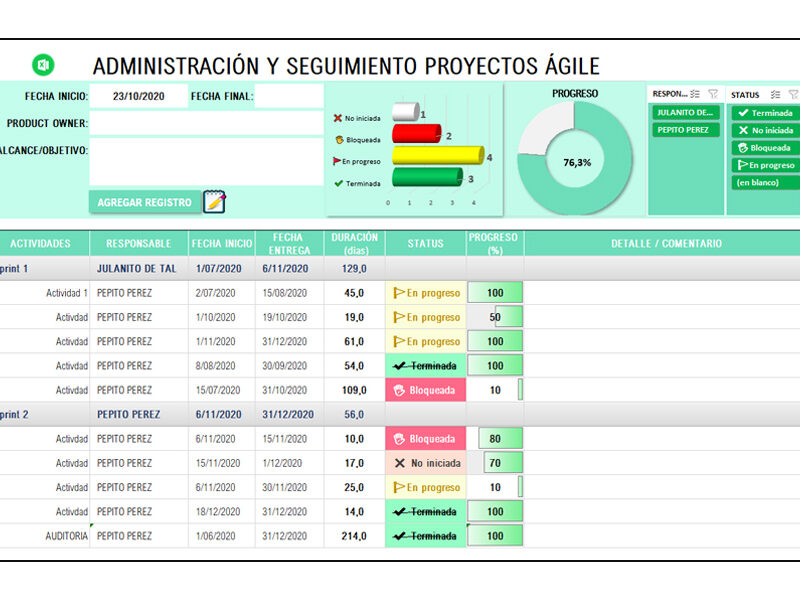This screenshot has width=800, height=600.
Task: Click the yellow En progreso chart bar
Action: 439,156
